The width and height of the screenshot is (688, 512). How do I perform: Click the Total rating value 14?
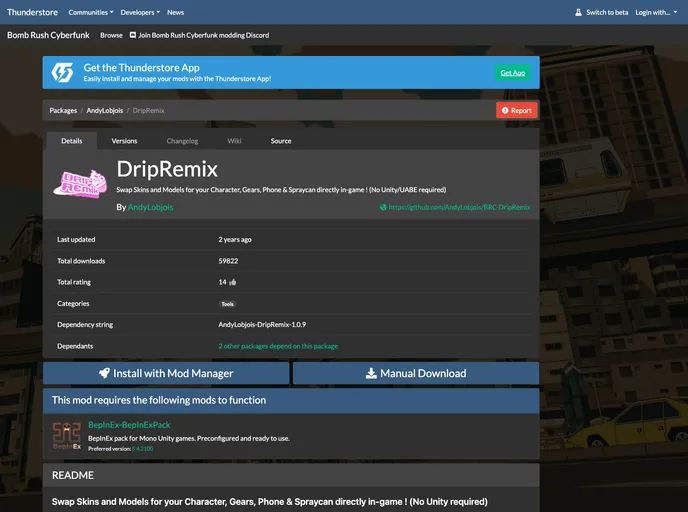tap(222, 282)
